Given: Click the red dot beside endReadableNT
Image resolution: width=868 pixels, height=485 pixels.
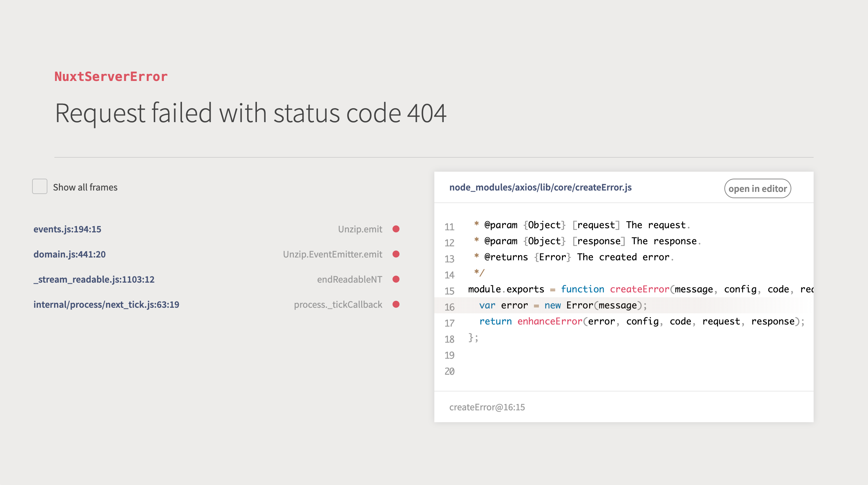Looking at the screenshot, I should pyautogui.click(x=396, y=279).
